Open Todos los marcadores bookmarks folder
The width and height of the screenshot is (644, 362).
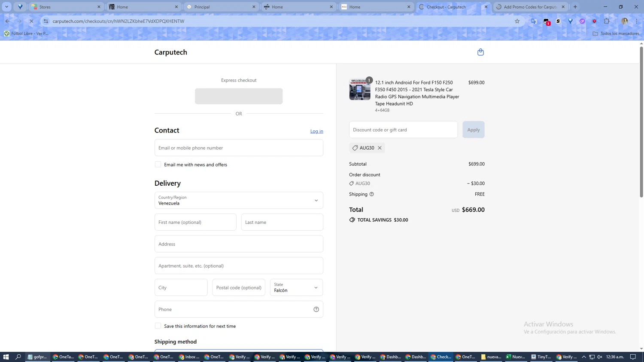click(x=616, y=33)
